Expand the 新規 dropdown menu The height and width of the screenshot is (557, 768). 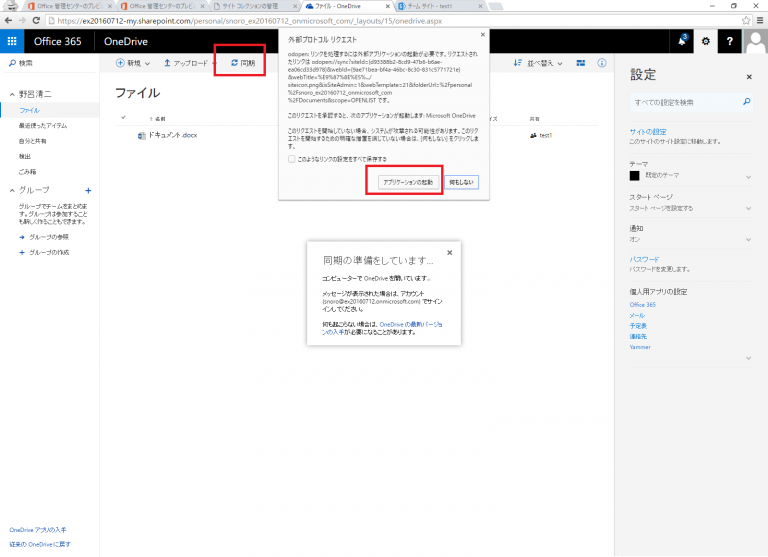point(133,63)
